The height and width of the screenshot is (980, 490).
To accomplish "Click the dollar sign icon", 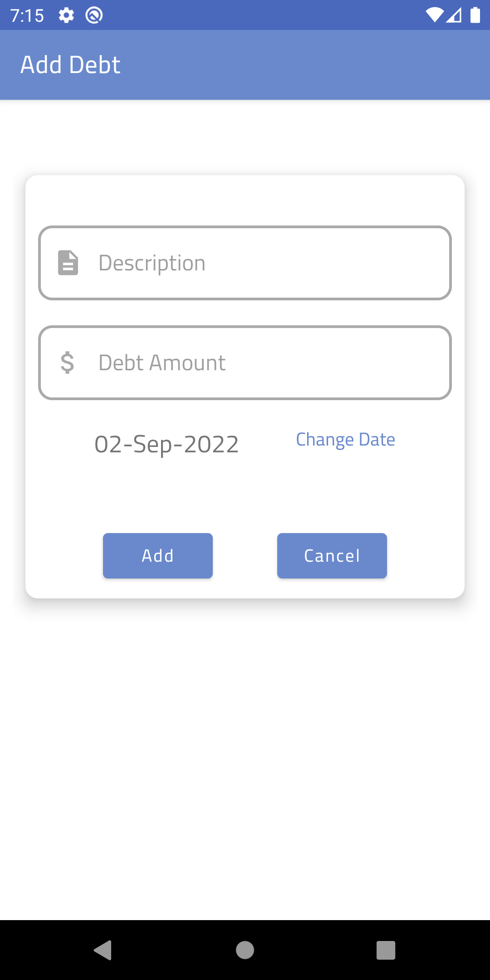I will click(x=68, y=363).
